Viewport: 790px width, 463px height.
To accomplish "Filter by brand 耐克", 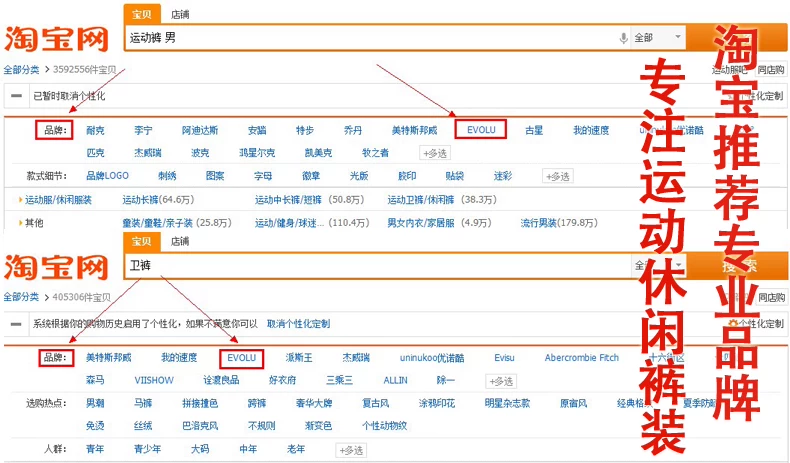I will 95,130.
